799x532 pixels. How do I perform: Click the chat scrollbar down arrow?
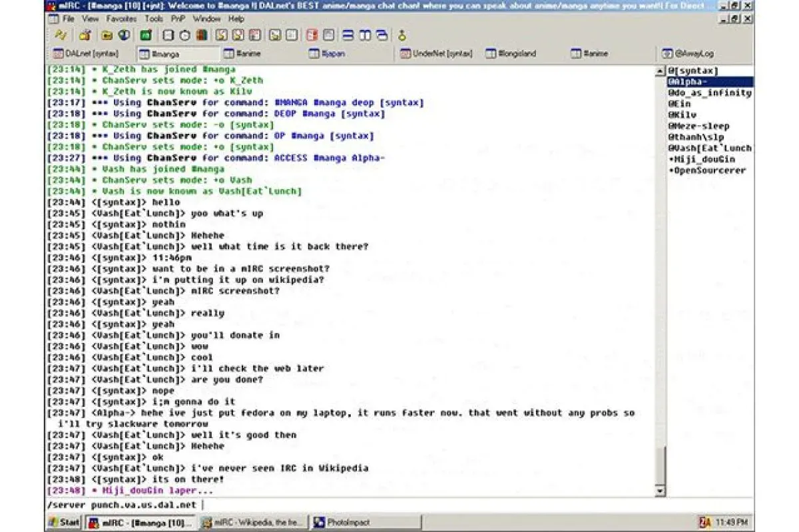pyautogui.click(x=661, y=492)
